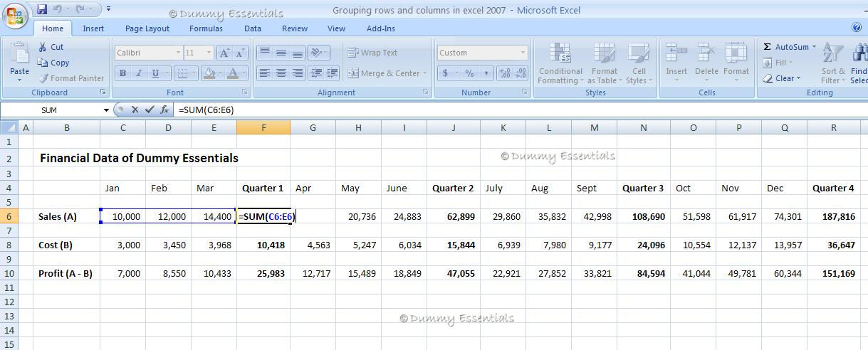Expand the Paste options arrow

point(19,79)
